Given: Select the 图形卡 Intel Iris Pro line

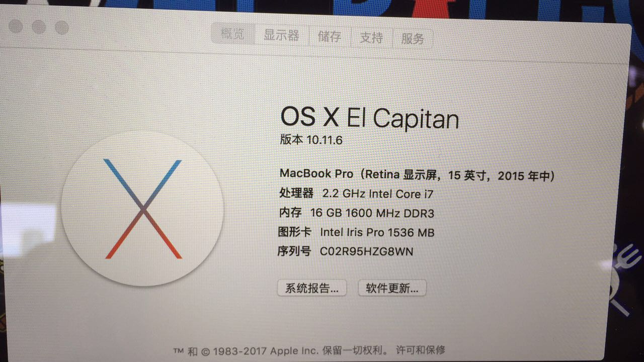Looking at the screenshot, I should tap(356, 232).
